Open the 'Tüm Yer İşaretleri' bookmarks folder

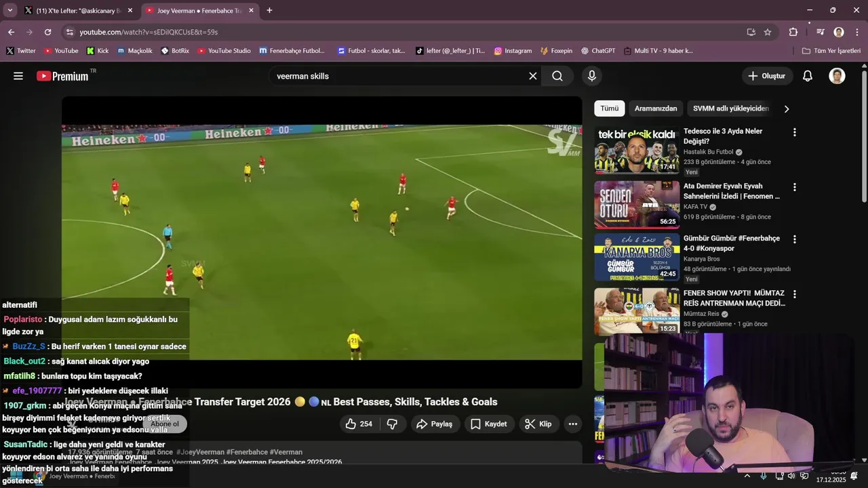(x=831, y=51)
